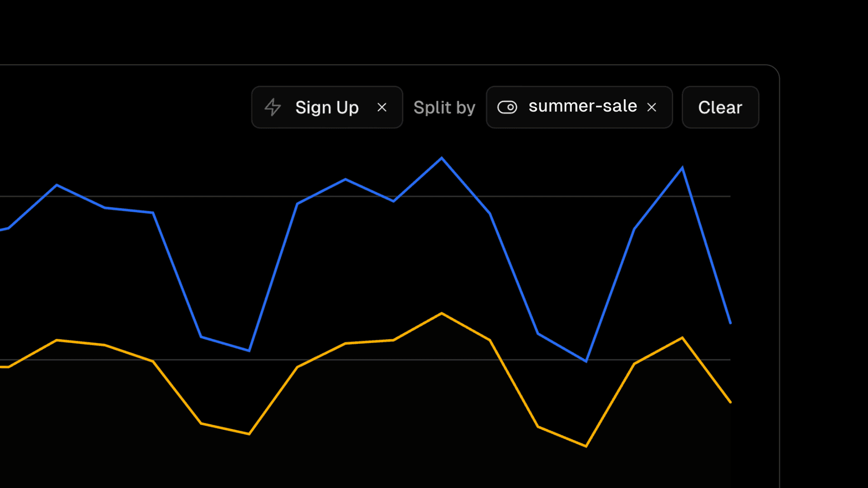
Task: Remove the summer-sale split filter
Action: click(651, 108)
